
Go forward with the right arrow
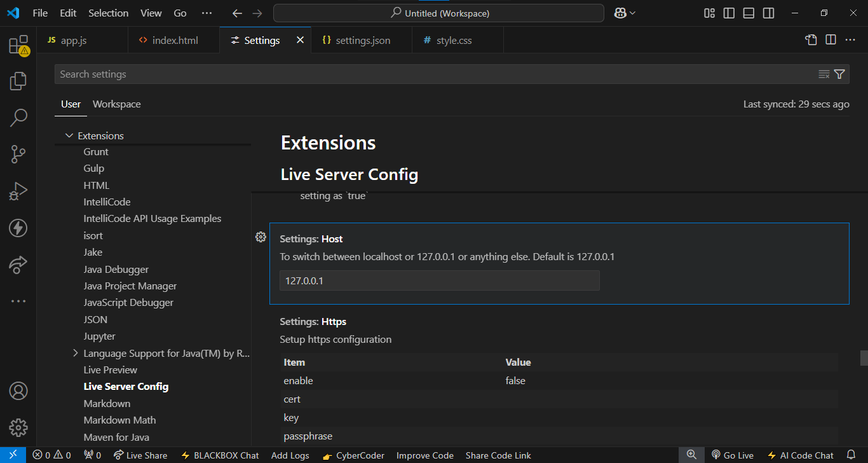click(257, 13)
